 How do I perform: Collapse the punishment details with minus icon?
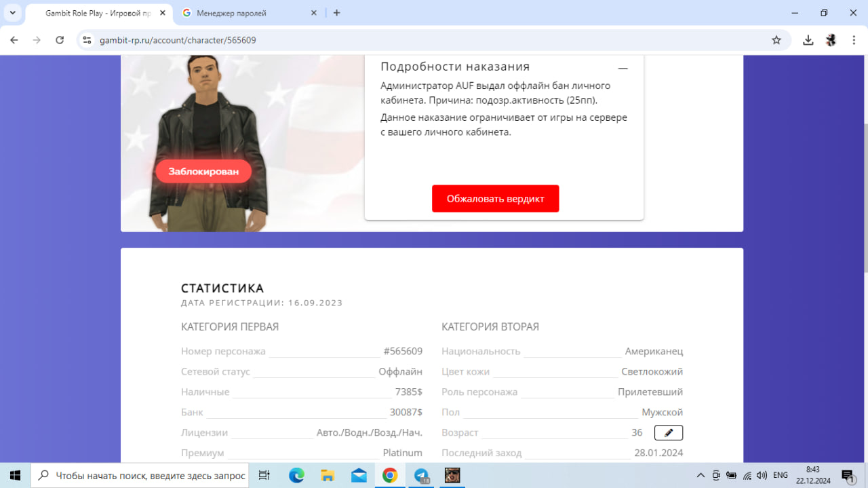tap(623, 68)
